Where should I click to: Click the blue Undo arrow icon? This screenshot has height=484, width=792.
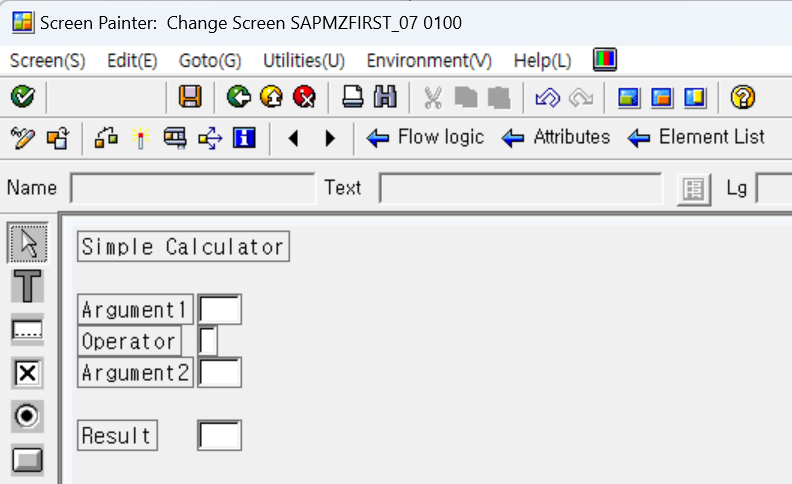tap(548, 97)
